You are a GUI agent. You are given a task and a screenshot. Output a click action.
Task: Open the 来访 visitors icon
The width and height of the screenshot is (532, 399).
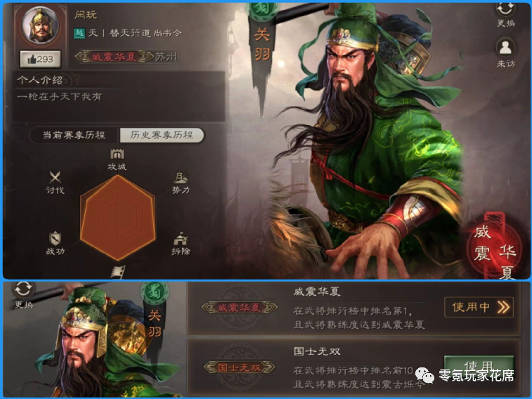[505, 48]
